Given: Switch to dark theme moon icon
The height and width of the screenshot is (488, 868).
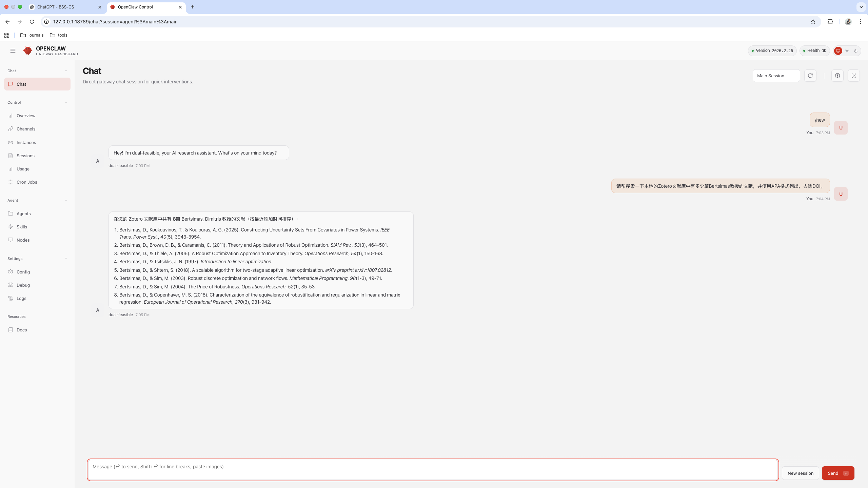Looking at the screenshot, I should click(856, 51).
